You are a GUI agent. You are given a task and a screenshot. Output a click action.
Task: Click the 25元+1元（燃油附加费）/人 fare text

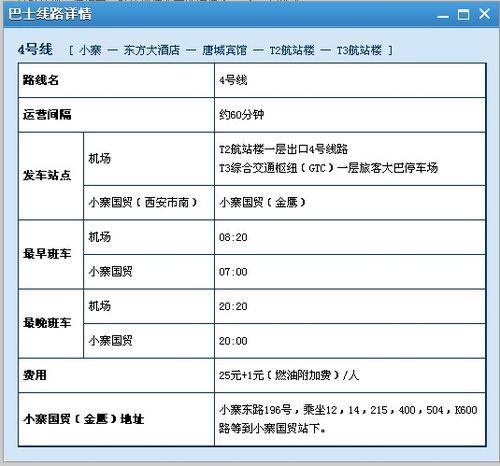(x=289, y=375)
